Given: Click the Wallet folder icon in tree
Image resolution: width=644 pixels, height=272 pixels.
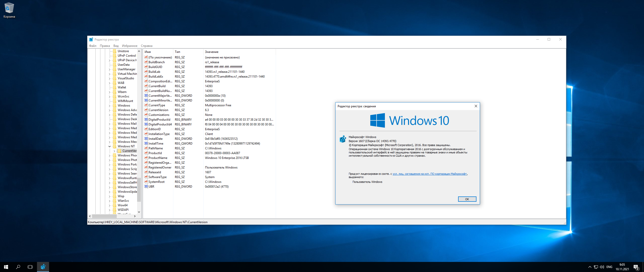Looking at the screenshot, I should 115,87.
